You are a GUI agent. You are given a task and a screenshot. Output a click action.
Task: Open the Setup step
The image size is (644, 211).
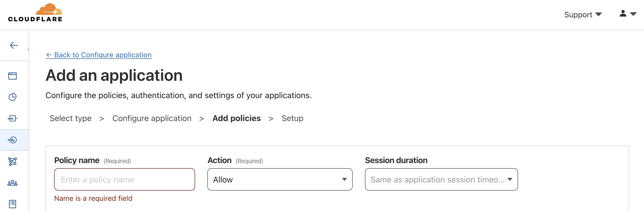coord(292,118)
